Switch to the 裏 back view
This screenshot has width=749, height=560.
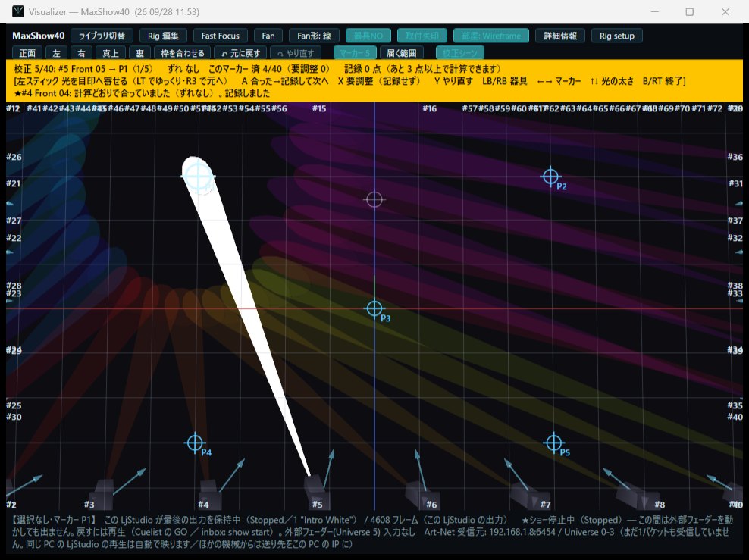(139, 53)
